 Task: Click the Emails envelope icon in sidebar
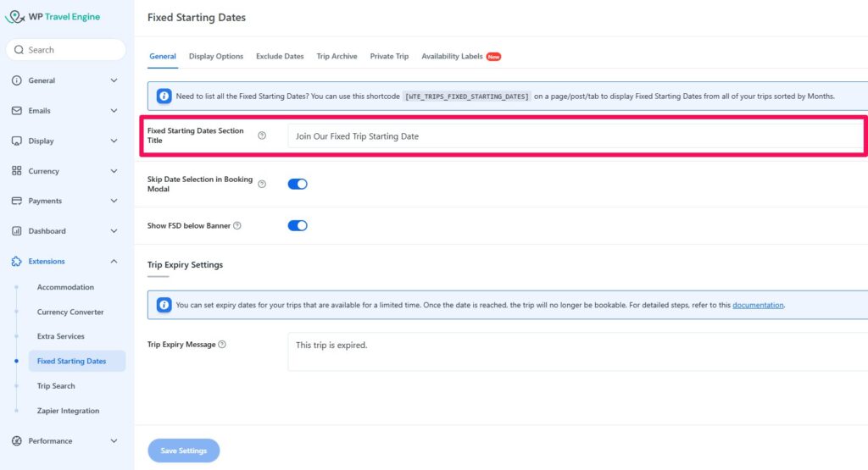coord(17,111)
